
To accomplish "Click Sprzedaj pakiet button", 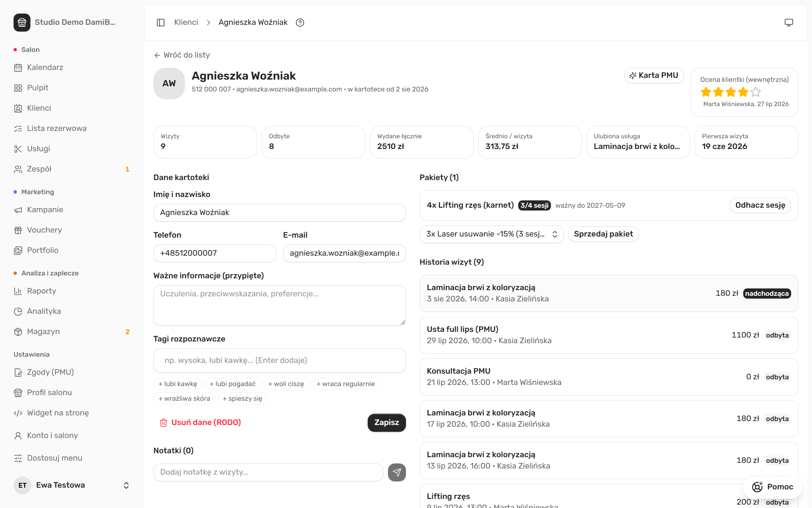I will [x=603, y=234].
